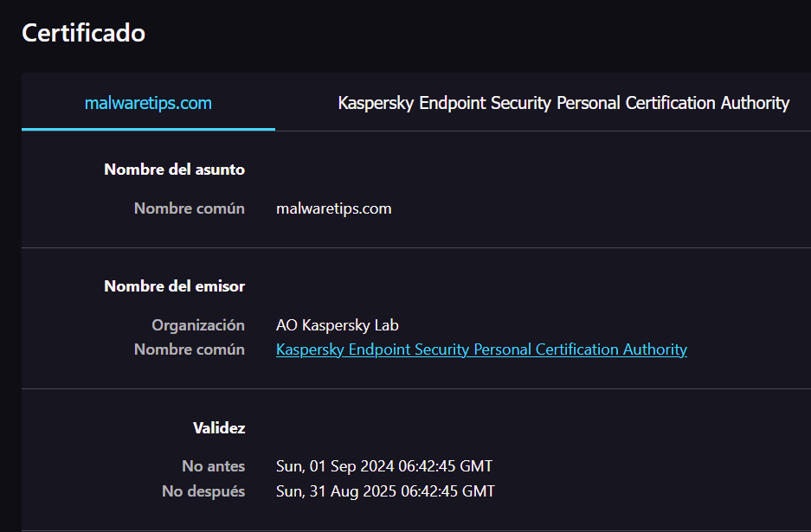
Task: Click the subject common name value malwaretips.com
Action: point(333,208)
